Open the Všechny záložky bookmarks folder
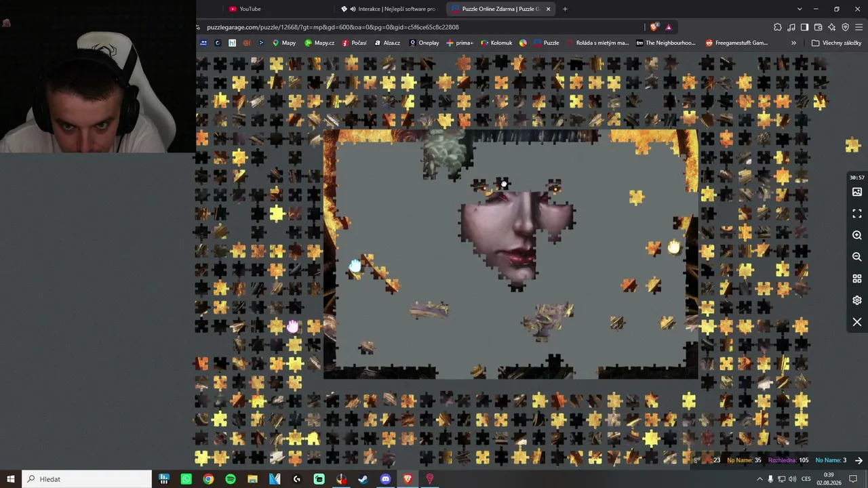 (836, 43)
